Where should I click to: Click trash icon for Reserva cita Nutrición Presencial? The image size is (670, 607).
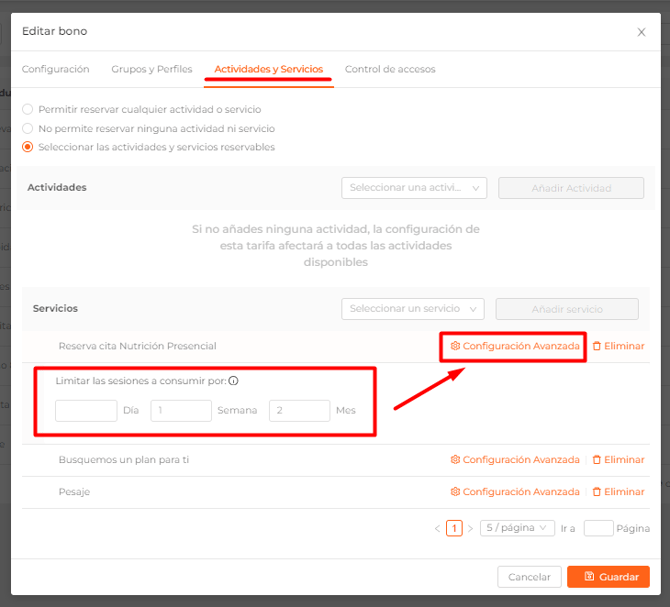597,346
